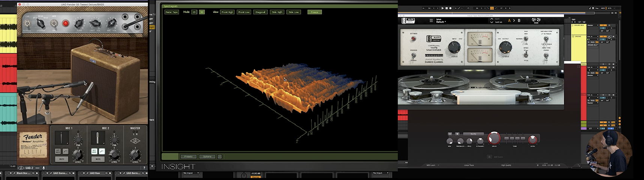The image size is (644, 180).
Task: Switch Spectrogram mode to 3D
Action: coord(202,12)
